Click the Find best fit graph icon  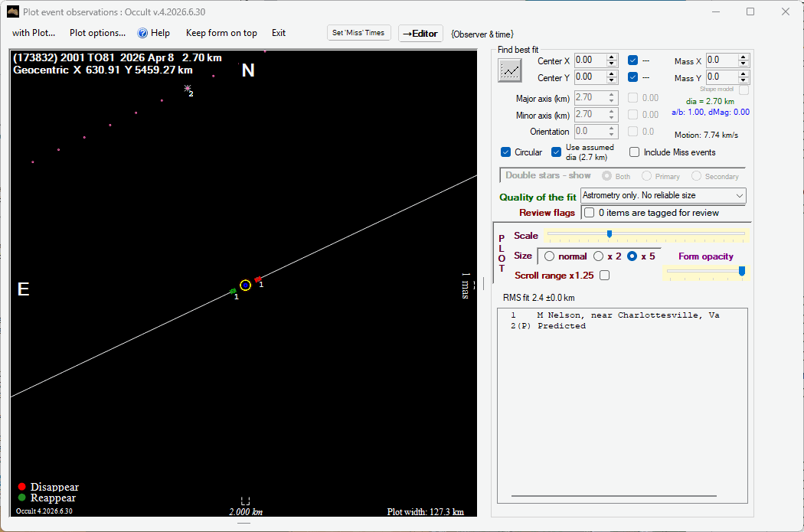(510, 70)
